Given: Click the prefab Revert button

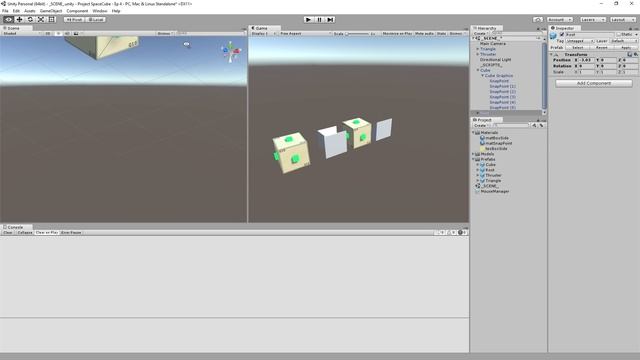Looking at the screenshot, I should pos(602,48).
